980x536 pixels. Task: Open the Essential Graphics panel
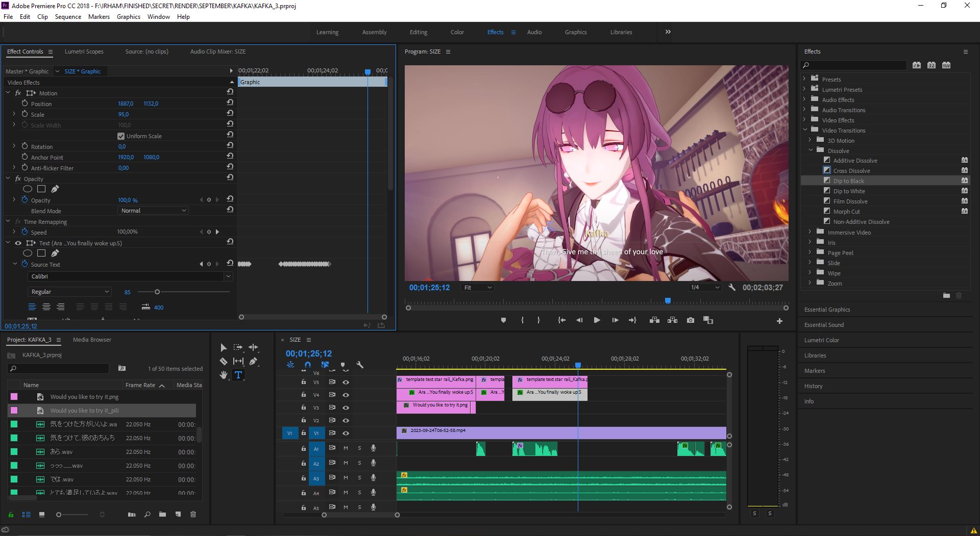827,310
